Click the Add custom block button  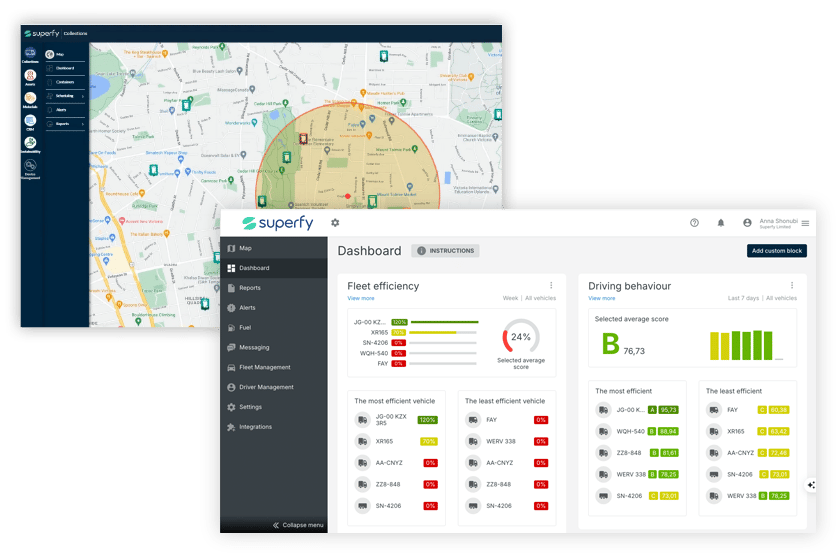tap(777, 251)
